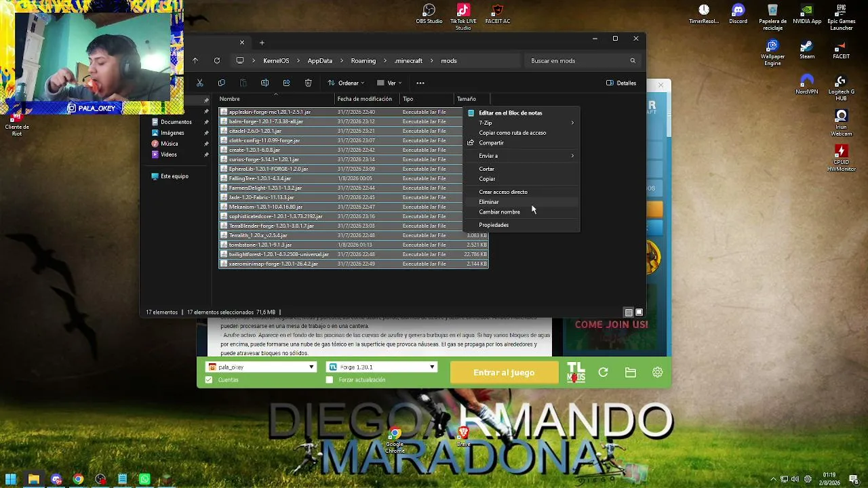Image resolution: width=868 pixels, height=488 pixels.
Task: Switch to large thumbnails view in status bar
Action: tap(639, 312)
